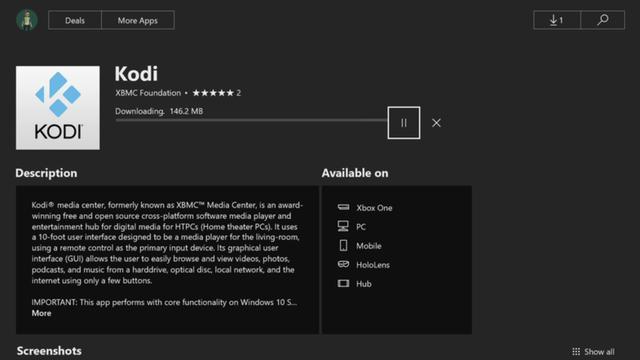Open the XBMC Foundation publisher link

[148, 93]
